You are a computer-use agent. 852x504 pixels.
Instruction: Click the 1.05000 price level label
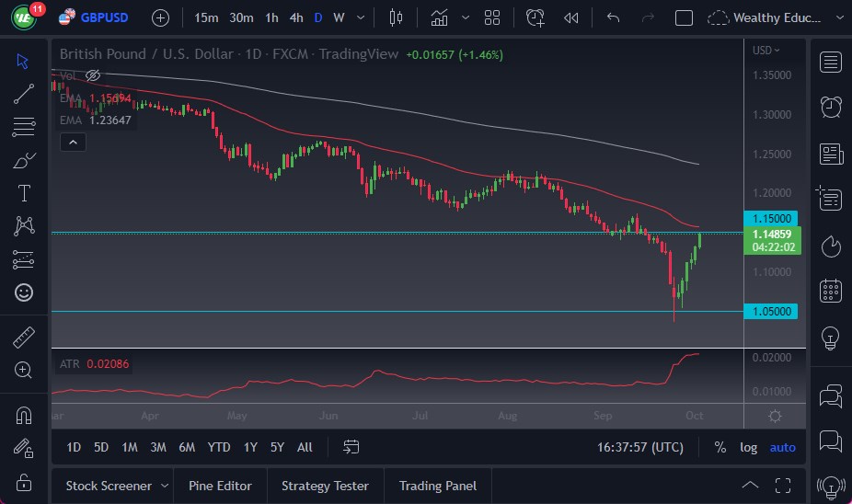[x=770, y=312]
